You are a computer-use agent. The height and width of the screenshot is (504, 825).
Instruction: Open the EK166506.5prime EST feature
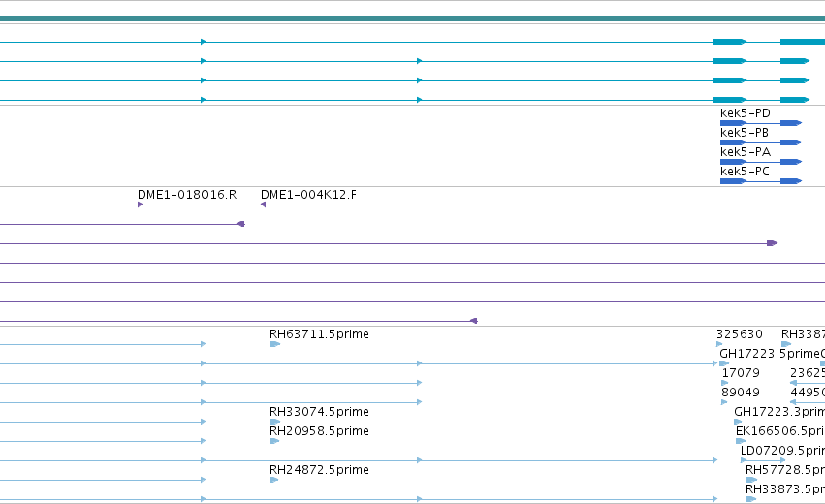[741, 441]
